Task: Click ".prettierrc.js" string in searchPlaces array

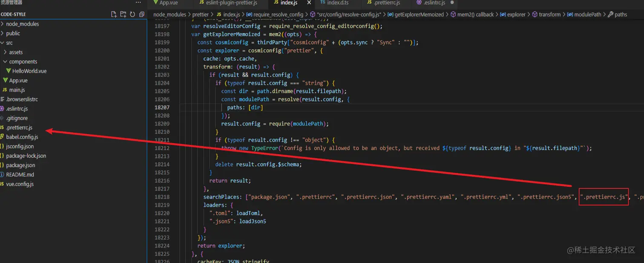Action: 604,197
